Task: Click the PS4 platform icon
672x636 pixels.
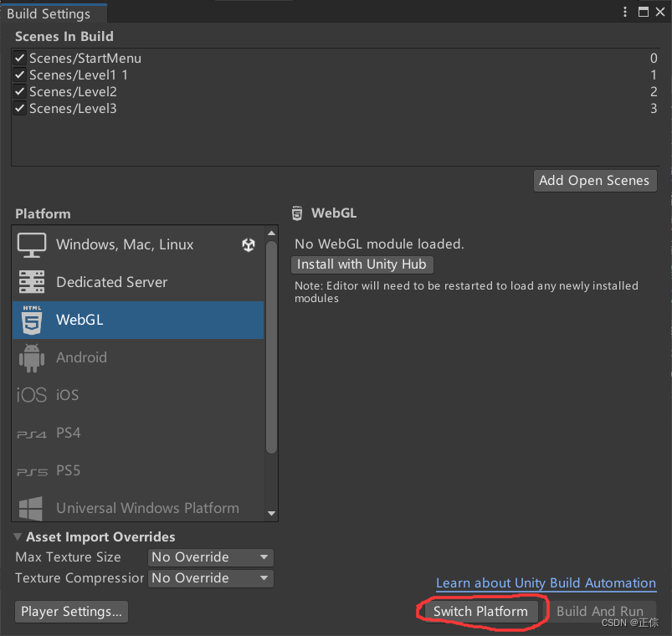Action: 32,433
